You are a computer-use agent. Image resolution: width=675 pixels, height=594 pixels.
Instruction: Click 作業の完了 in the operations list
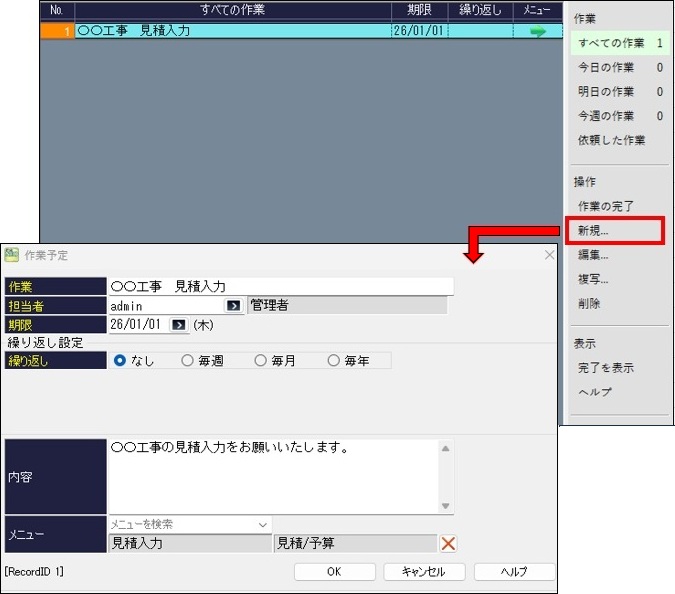(606, 206)
